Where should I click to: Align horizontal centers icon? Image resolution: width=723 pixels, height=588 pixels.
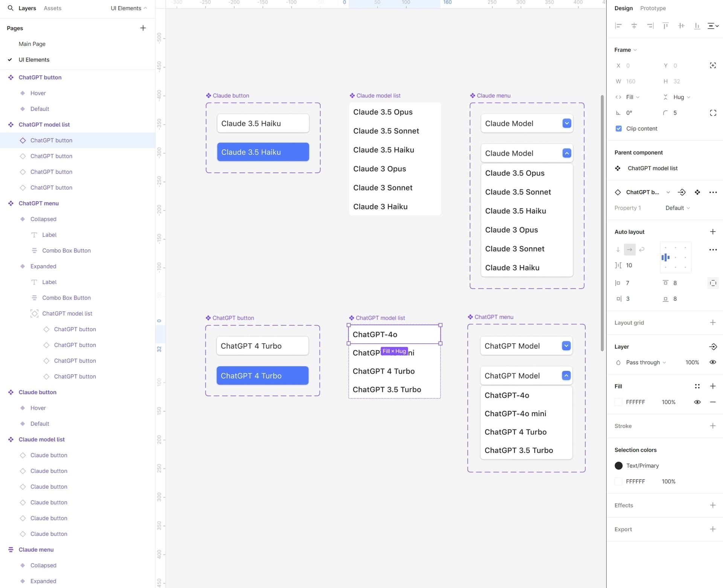click(634, 26)
